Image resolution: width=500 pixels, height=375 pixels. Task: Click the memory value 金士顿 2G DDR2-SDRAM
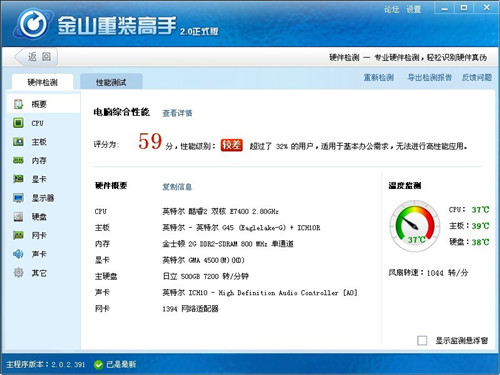[x=228, y=244]
